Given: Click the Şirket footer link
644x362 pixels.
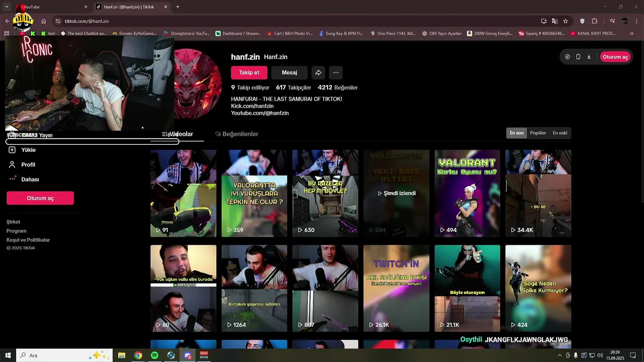Looking at the screenshot, I should [x=14, y=222].
